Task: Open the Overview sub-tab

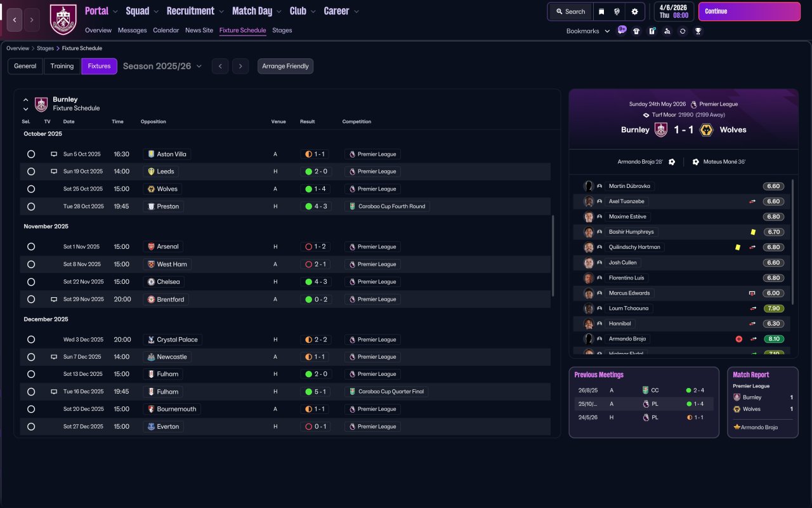Action: [x=98, y=30]
